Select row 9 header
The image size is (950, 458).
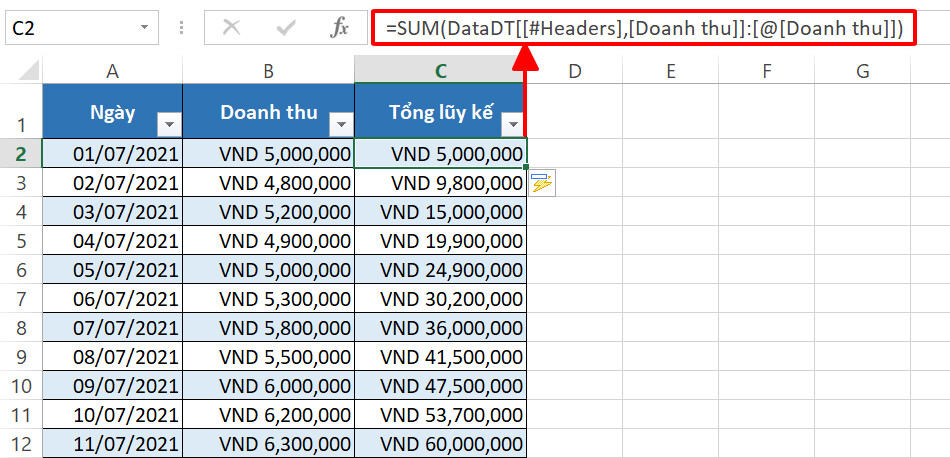pyautogui.click(x=21, y=357)
